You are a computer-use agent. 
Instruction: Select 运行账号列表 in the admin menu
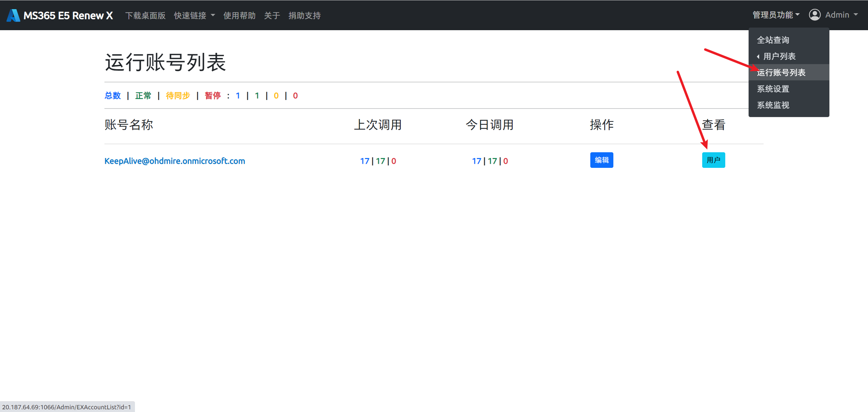pos(782,72)
